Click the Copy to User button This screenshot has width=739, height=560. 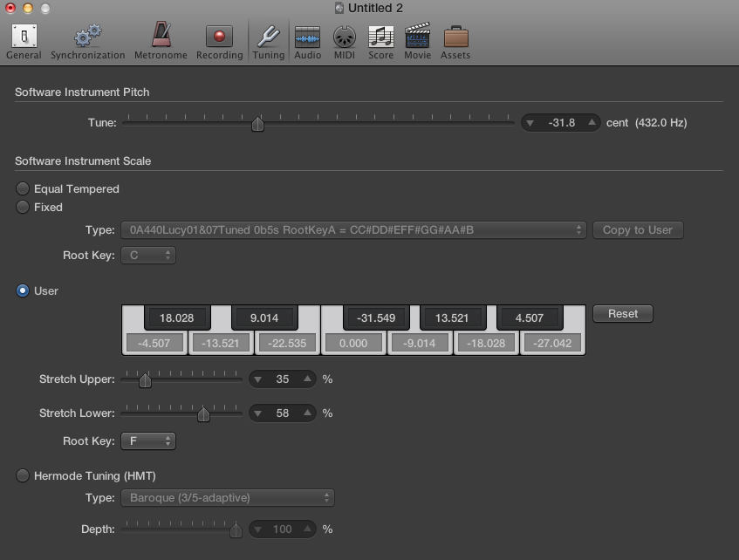point(638,229)
